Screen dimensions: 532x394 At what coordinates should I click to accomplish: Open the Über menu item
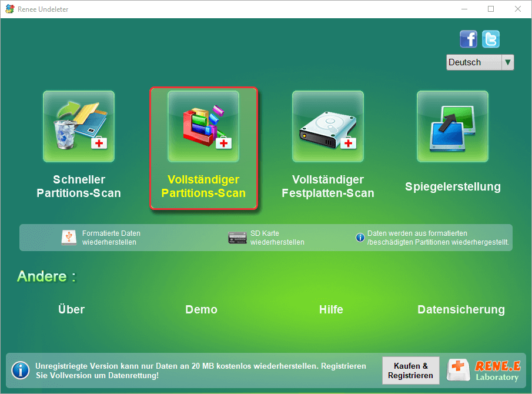click(71, 309)
